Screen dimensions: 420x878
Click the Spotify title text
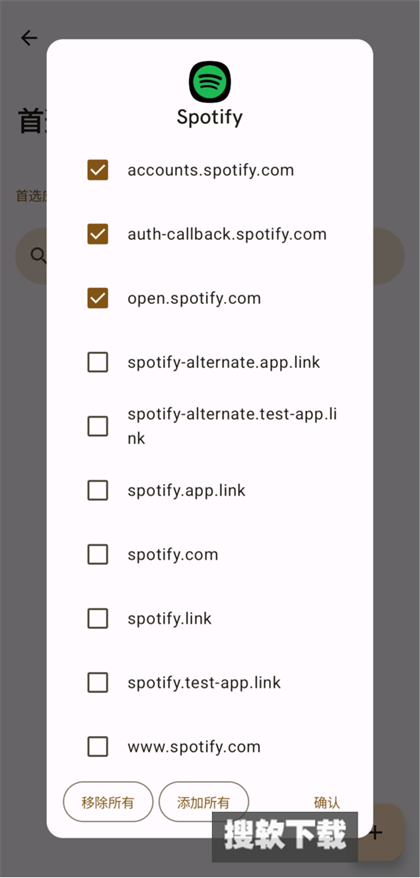tap(210, 118)
